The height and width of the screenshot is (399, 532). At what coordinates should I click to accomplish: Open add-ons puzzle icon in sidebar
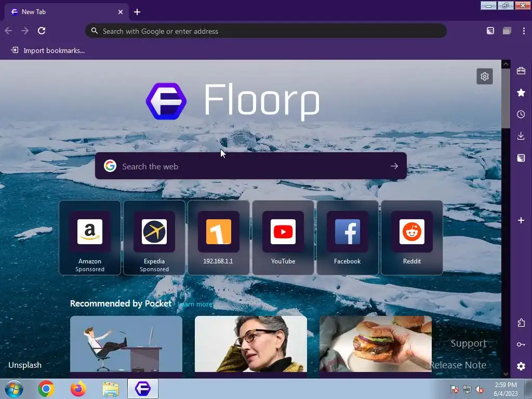pyautogui.click(x=521, y=323)
